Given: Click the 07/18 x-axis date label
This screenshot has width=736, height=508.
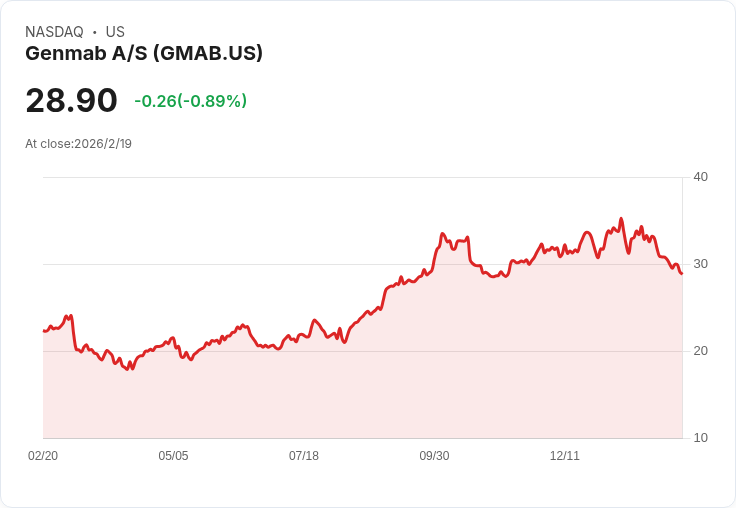Looking at the screenshot, I should (x=304, y=456).
